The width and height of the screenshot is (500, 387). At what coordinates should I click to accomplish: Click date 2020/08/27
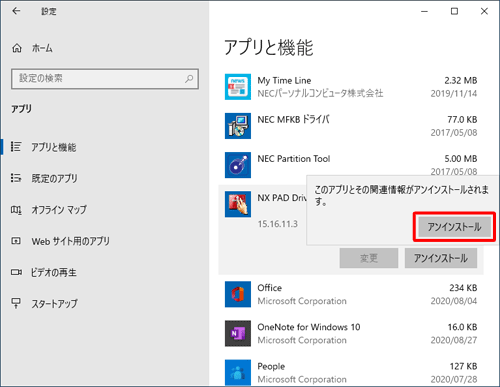454,340
